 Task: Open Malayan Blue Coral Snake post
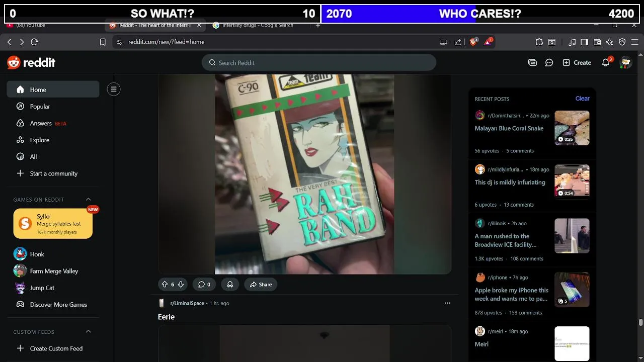(509, 128)
